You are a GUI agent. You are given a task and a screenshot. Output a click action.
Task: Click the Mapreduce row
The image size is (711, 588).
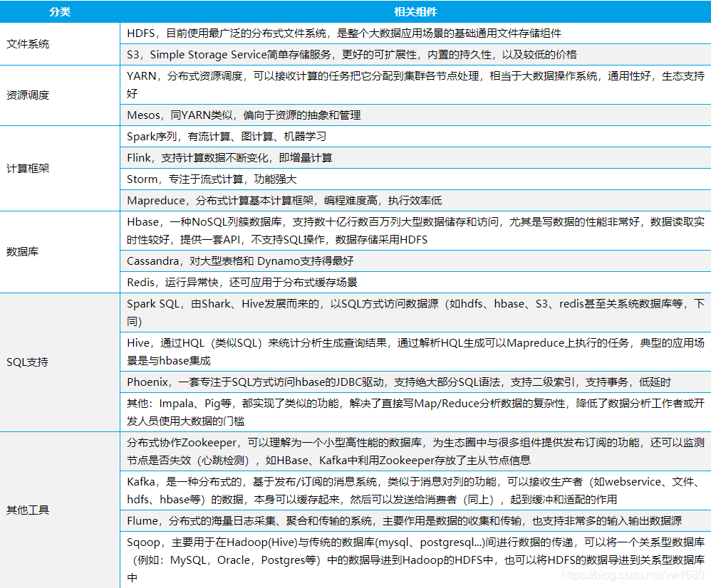click(415, 200)
